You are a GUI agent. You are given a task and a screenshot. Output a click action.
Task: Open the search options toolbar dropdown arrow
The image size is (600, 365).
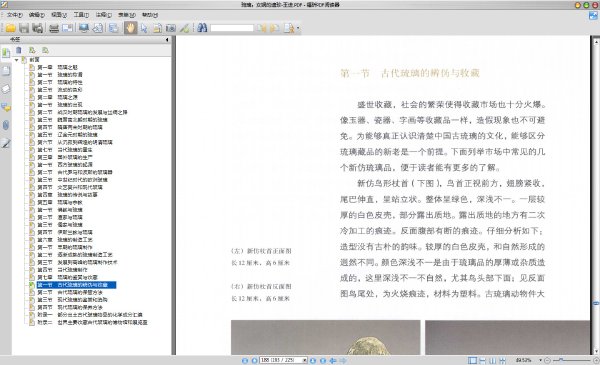coord(298,28)
